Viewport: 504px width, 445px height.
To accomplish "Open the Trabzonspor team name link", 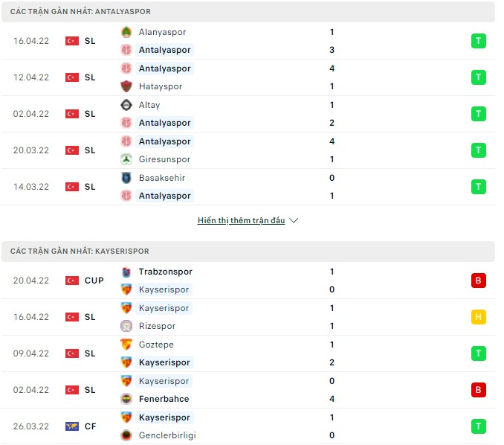I will coord(165,272).
